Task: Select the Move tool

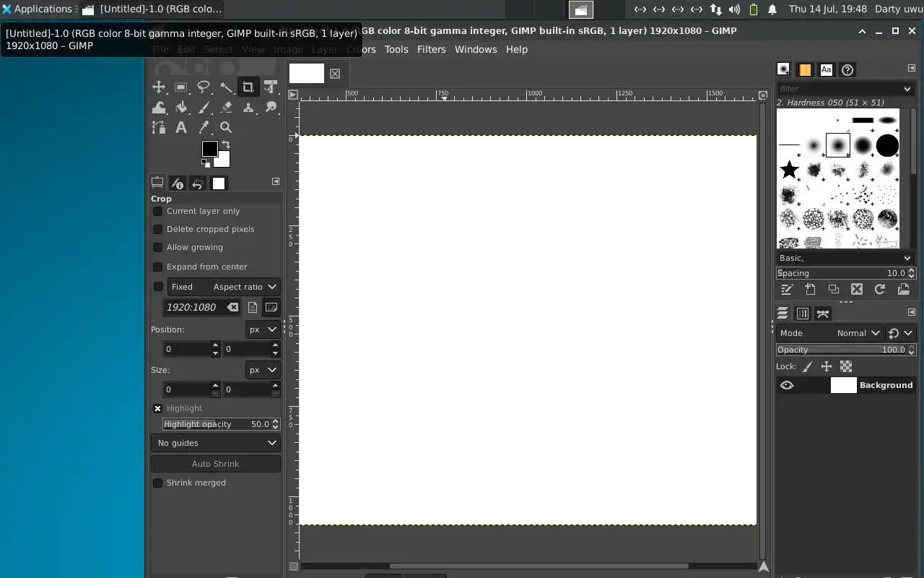Action: (159, 87)
